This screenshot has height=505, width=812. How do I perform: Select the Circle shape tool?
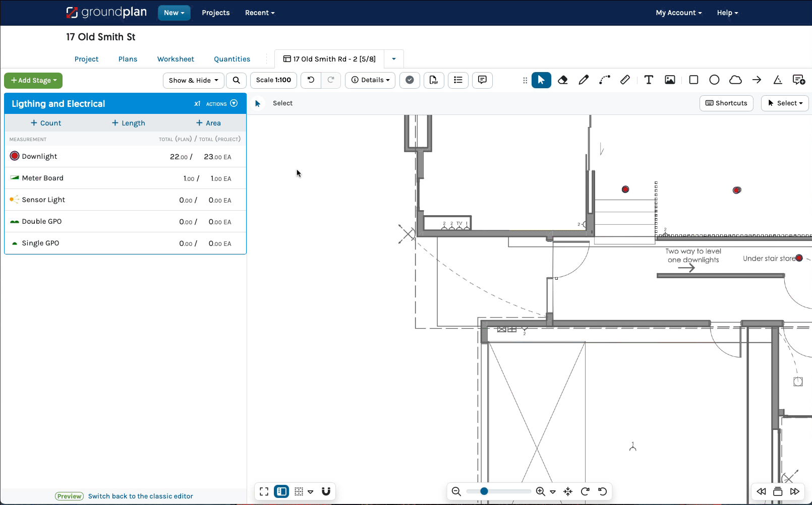714,80
